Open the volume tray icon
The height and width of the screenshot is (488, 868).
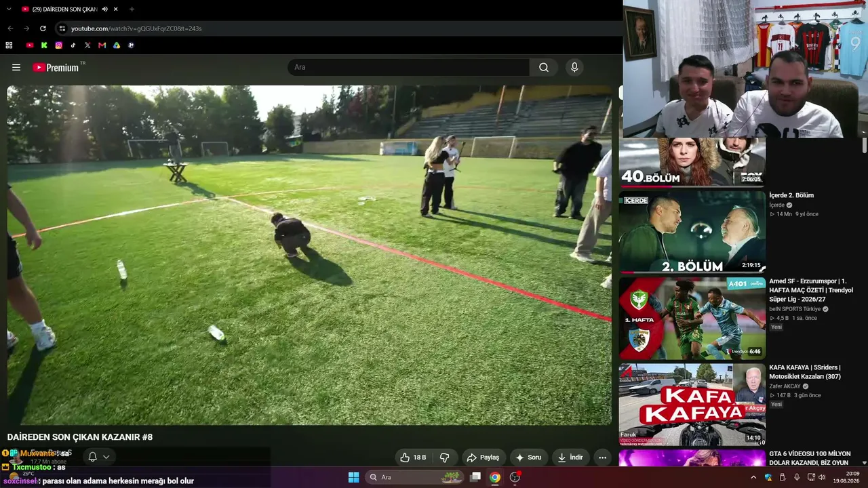tap(822, 477)
